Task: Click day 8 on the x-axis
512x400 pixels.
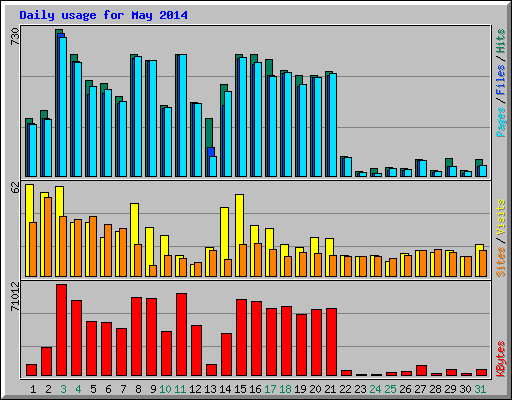Action: [138, 389]
